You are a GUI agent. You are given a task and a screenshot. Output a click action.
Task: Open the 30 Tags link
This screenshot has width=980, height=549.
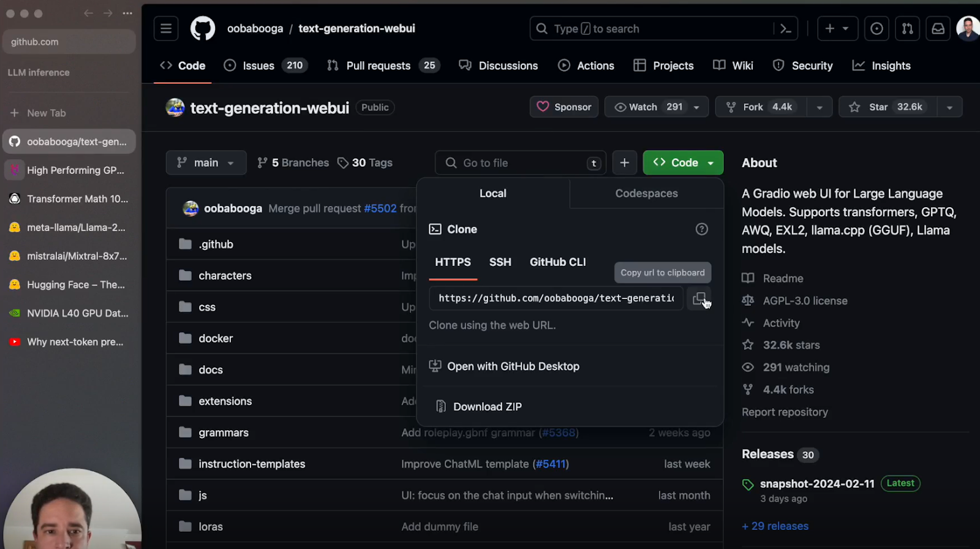[x=365, y=163]
